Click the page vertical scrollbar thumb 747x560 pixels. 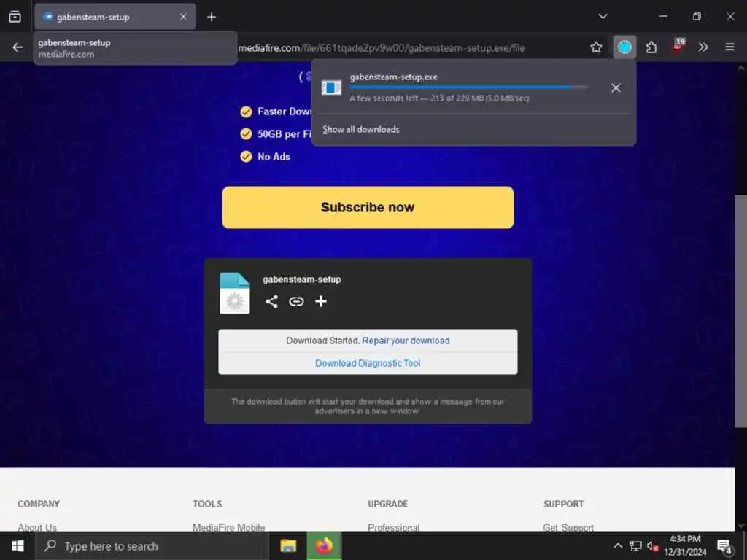pos(741,311)
